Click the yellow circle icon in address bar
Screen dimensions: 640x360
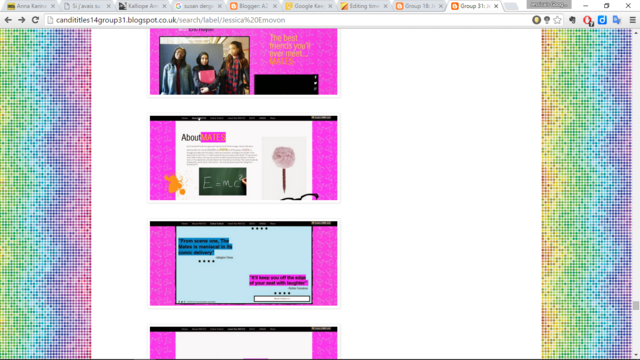tap(536, 20)
